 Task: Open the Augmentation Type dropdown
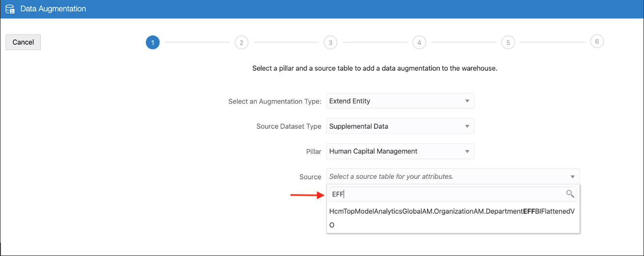[x=400, y=101]
